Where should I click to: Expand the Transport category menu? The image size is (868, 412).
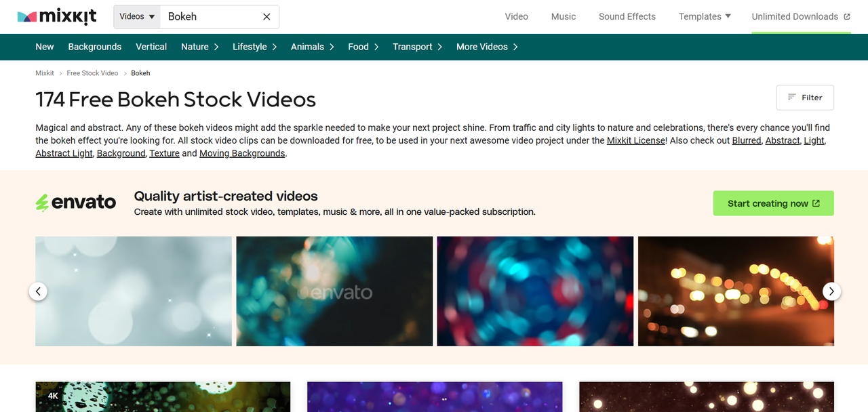(x=418, y=47)
